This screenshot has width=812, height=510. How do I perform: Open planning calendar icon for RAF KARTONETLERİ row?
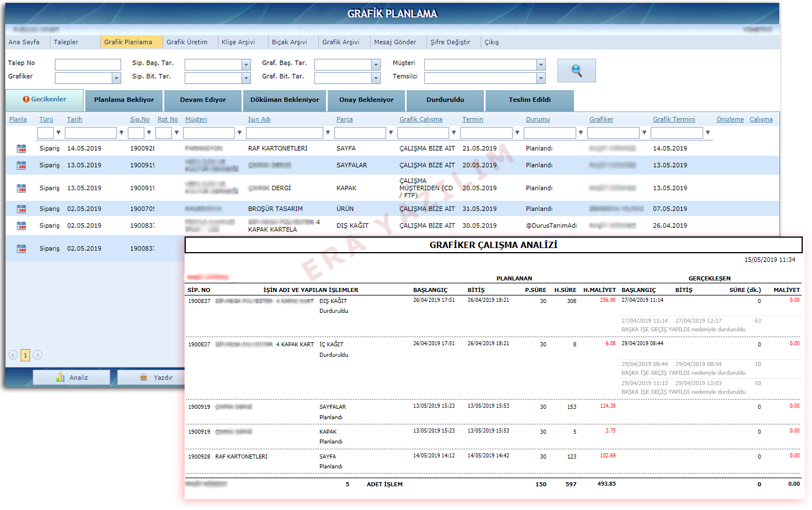(x=21, y=149)
